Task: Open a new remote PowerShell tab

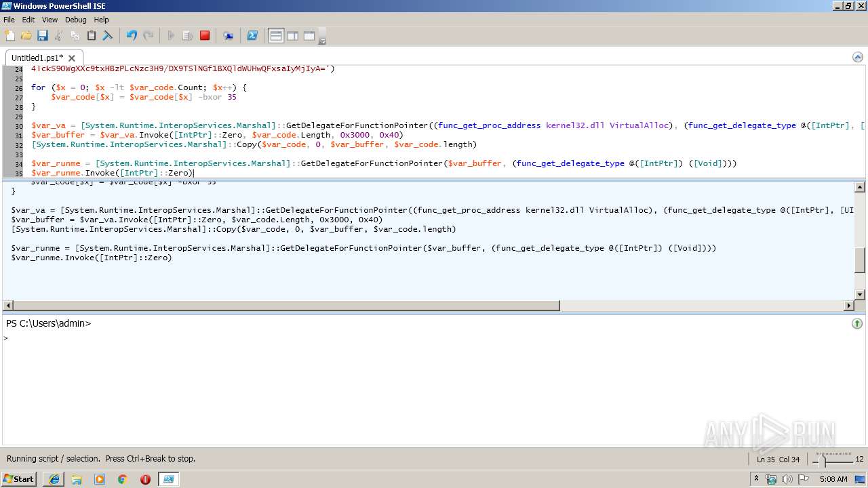Action: 229,36
